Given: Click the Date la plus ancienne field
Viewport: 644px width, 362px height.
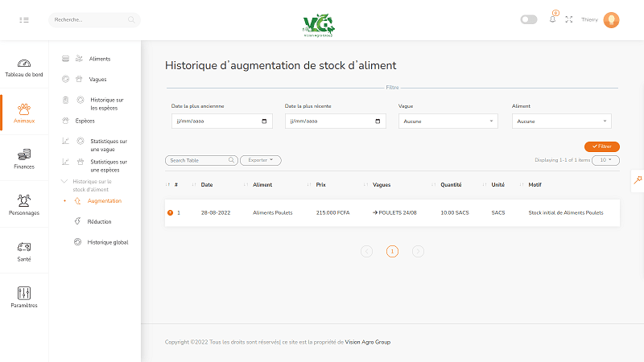Looking at the screenshot, I should [221, 121].
